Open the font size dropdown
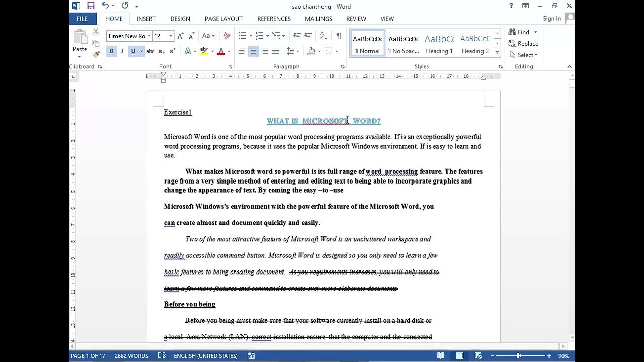Image resolution: width=644 pixels, height=362 pixels. pyautogui.click(x=171, y=36)
